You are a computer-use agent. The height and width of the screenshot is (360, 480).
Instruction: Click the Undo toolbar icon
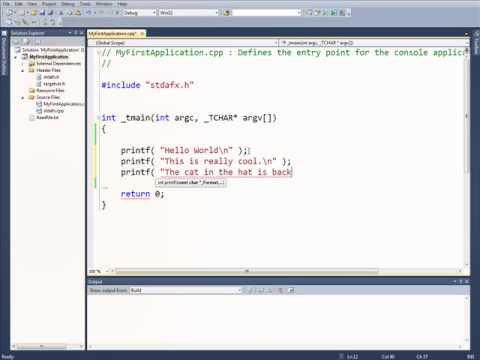88,13
